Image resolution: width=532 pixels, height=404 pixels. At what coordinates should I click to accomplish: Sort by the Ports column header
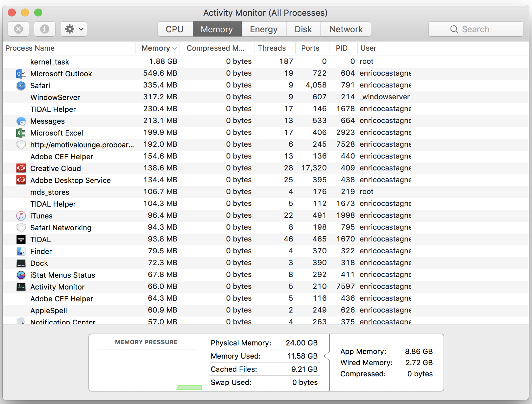pyautogui.click(x=312, y=48)
